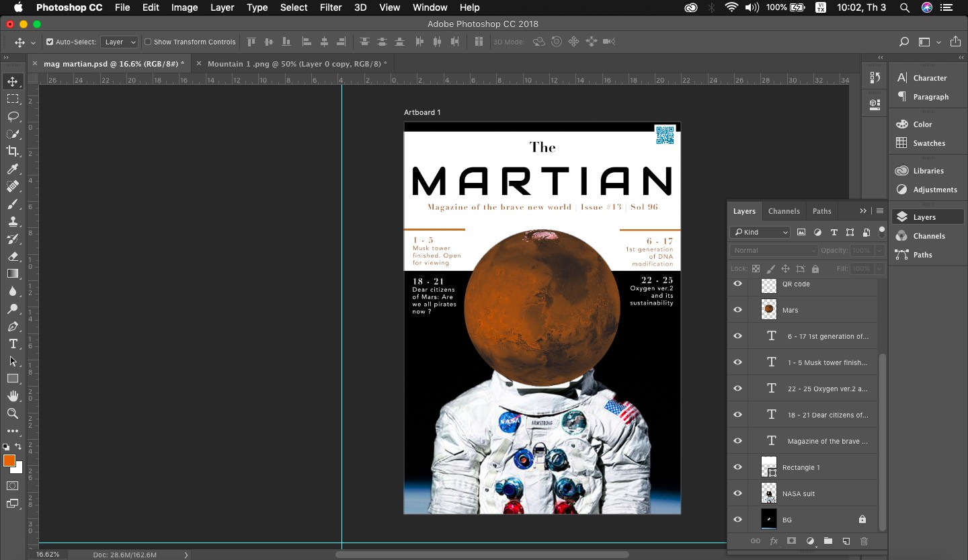Image resolution: width=968 pixels, height=560 pixels.
Task: Switch to the Channels tab
Action: click(784, 211)
